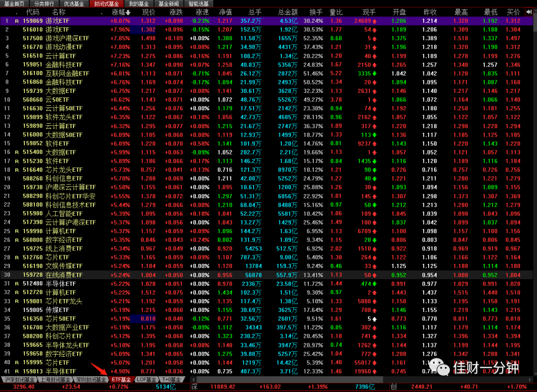The width and height of the screenshot is (537, 392).
Task: Click the R marker beside 159869 游戏ETF
Action: (17, 21)
